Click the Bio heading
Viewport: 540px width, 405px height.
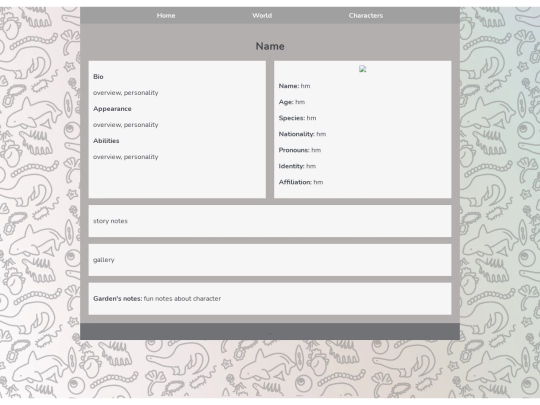(98, 76)
